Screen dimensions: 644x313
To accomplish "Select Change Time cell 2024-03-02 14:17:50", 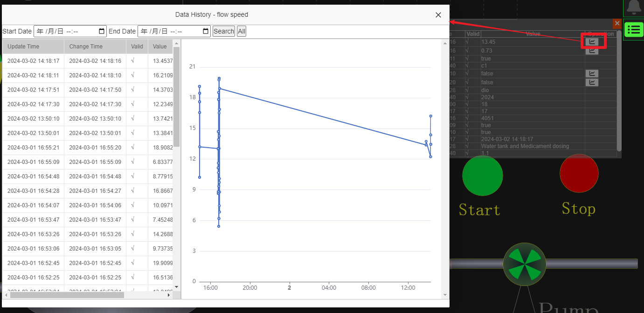I will click(x=95, y=90).
